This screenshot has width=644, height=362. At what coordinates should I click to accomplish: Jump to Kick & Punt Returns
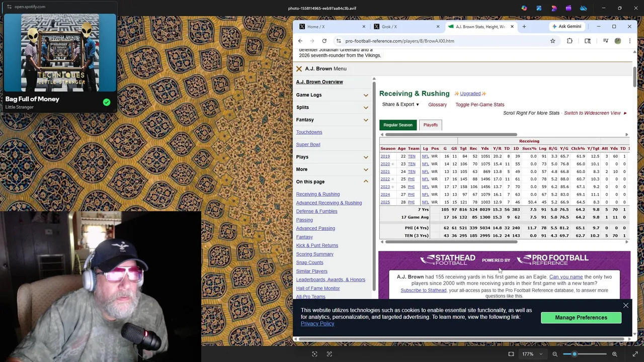pyautogui.click(x=317, y=245)
